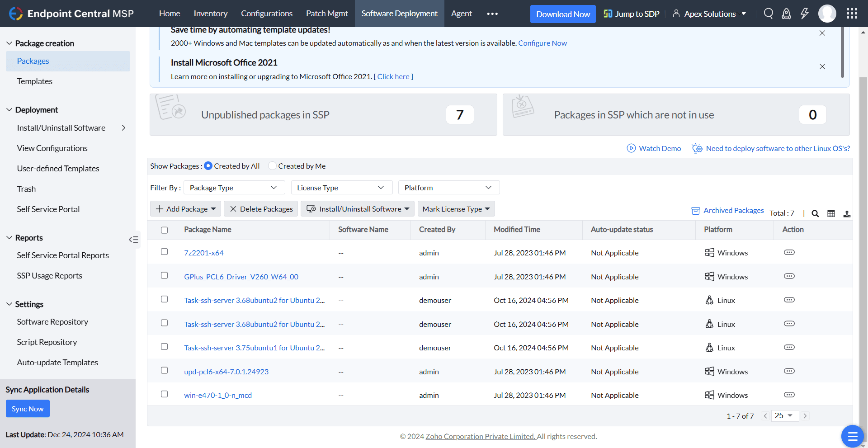Open the notifications bell

(786, 14)
